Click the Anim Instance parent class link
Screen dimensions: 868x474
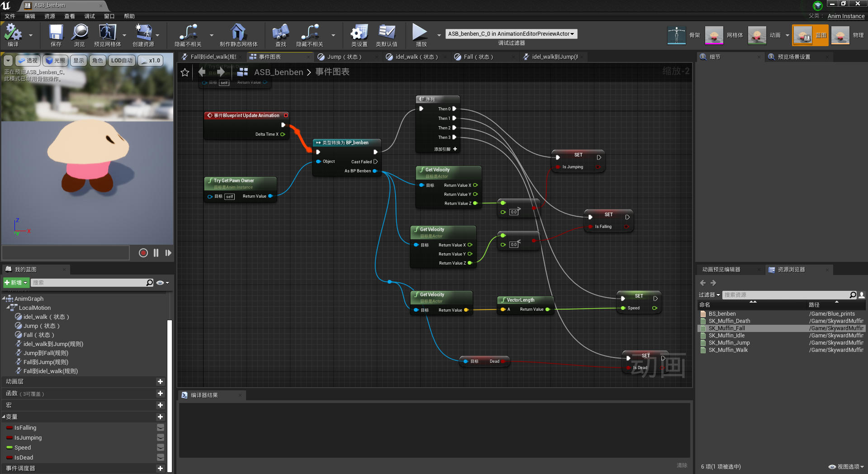[846, 16]
